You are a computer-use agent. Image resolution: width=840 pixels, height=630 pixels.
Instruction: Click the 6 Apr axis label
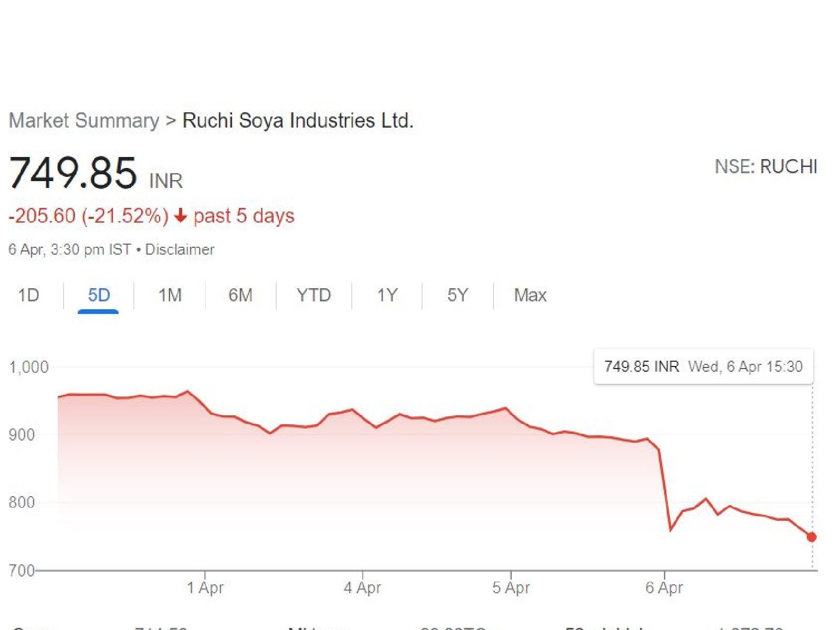(664, 587)
